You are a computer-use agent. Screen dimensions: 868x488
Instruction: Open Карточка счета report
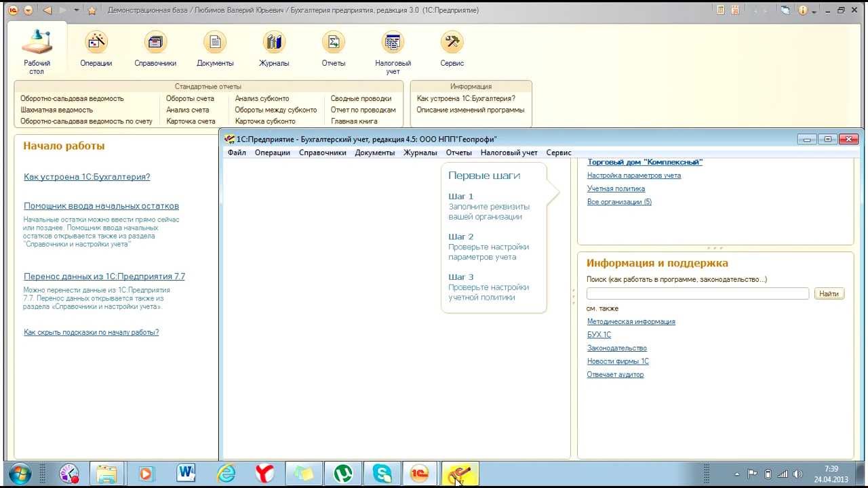pos(191,121)
